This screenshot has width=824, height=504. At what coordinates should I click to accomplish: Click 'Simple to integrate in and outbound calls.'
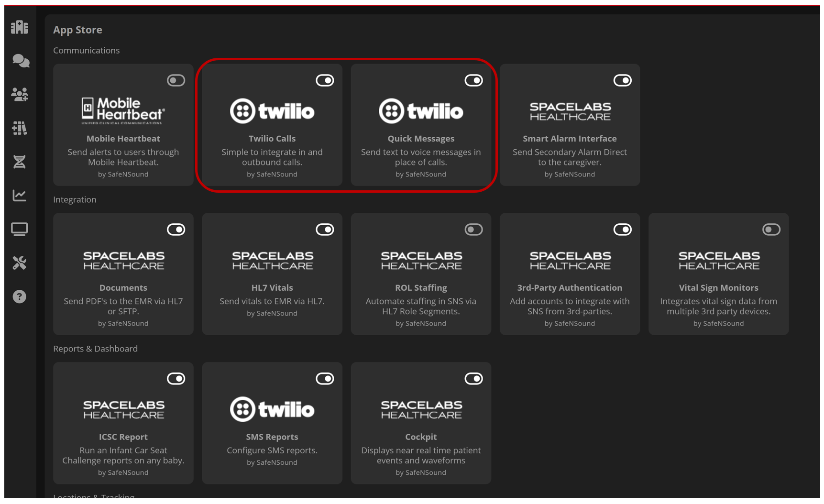point(272,157)
